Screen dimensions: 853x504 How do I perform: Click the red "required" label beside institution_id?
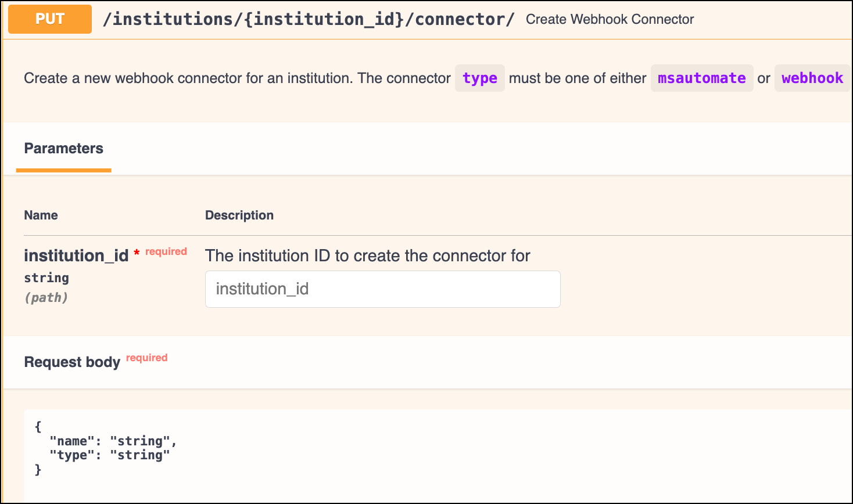coord(166,251)
